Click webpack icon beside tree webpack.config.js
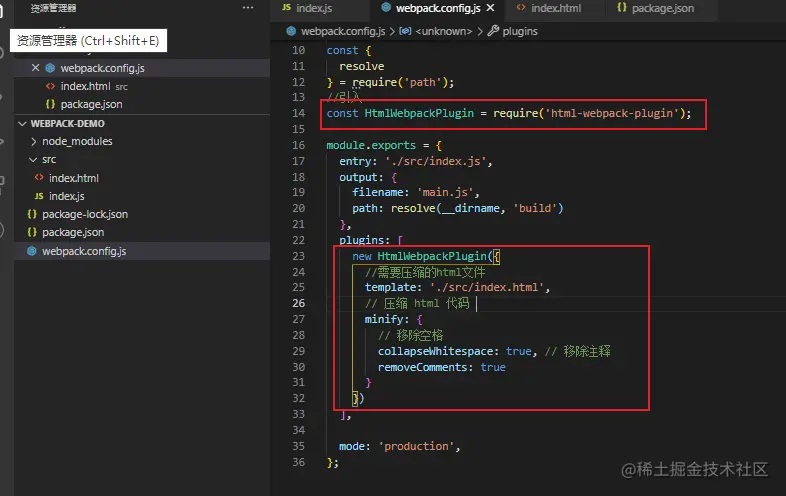 click(x=32, y=251)
